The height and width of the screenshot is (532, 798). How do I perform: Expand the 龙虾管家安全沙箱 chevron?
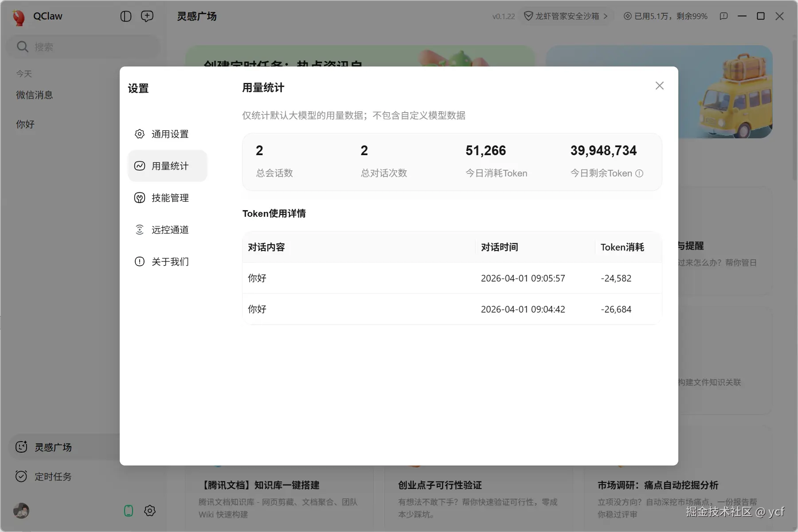pyautogui.click(x=606, y=16)
